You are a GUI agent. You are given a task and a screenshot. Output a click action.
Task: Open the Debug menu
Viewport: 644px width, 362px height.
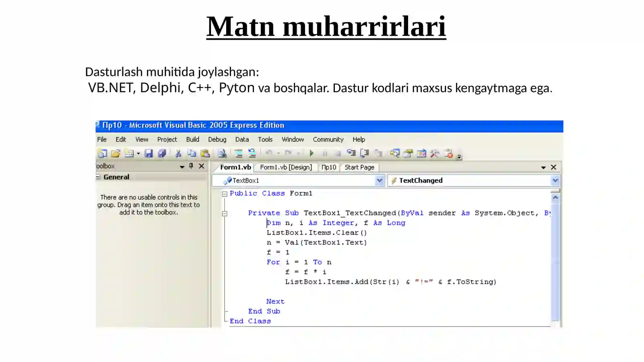click(x=217, y=139)
